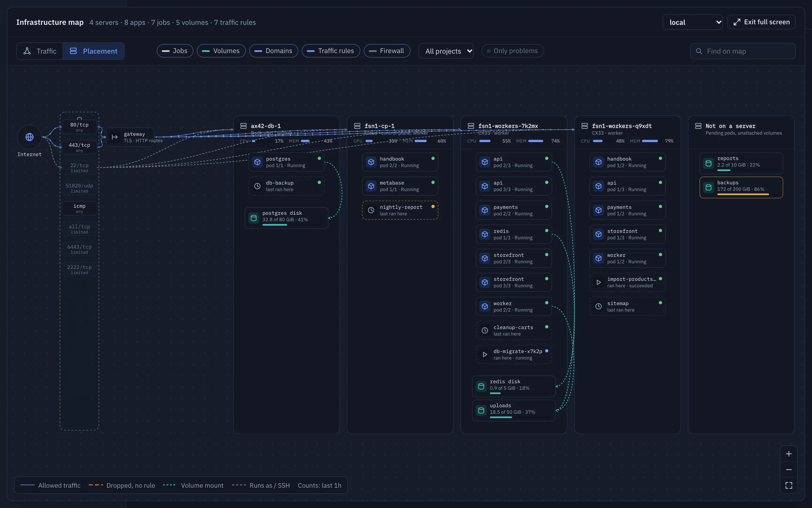Click the nightly-report clock icon
The width and height of the screenshot is (812, 508).
(x=371, y=210)
